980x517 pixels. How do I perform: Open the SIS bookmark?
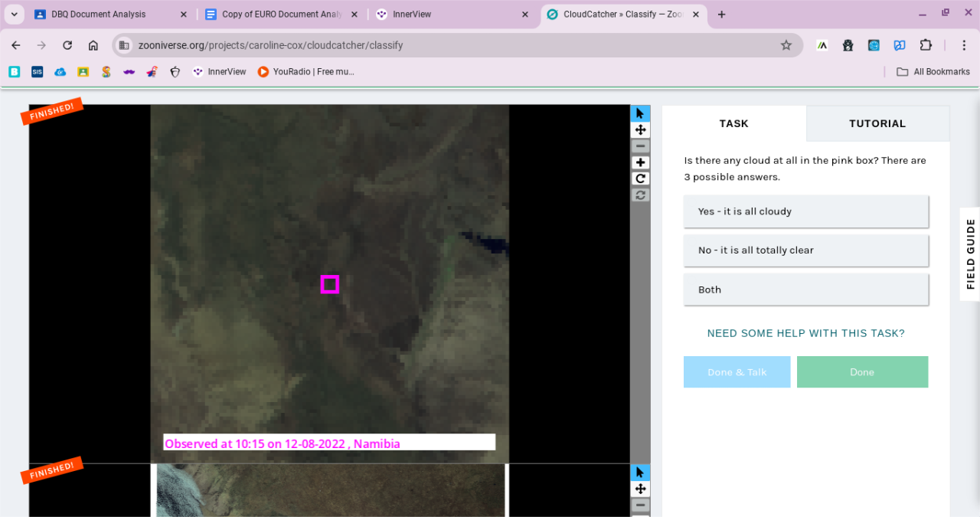pyautogui.click(x=38, y=71)
